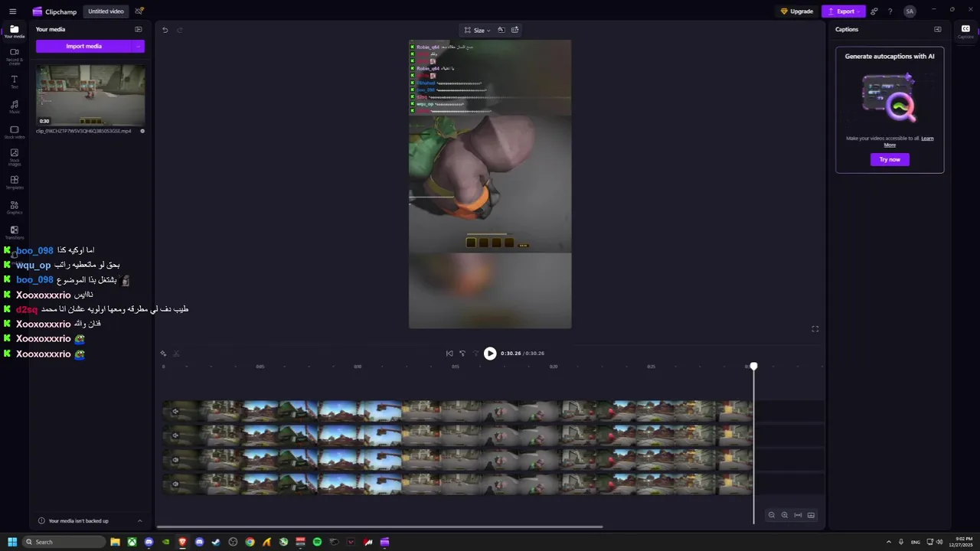Viewport: 980px width, 551px height.
Task: Click the Upgrade button
Action: pos(796,11)
